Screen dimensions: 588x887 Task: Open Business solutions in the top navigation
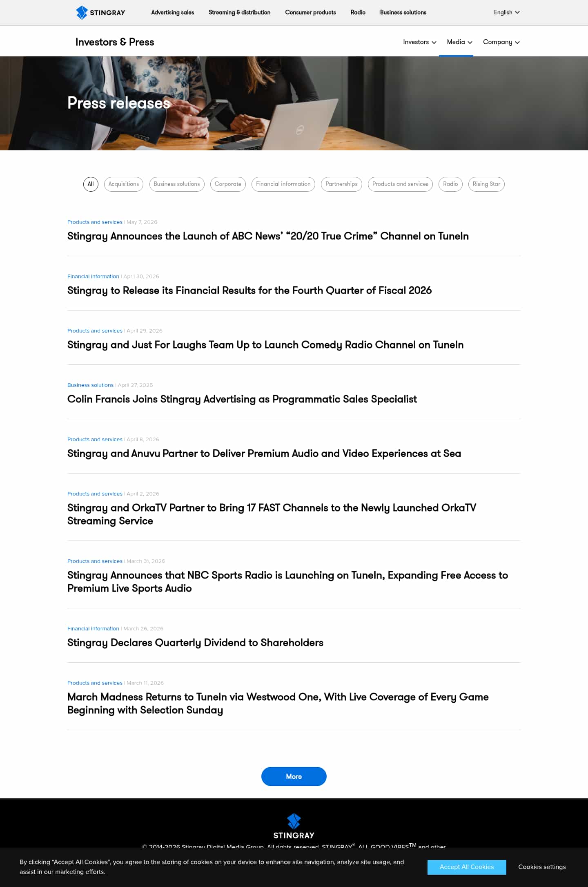point(403,12)
